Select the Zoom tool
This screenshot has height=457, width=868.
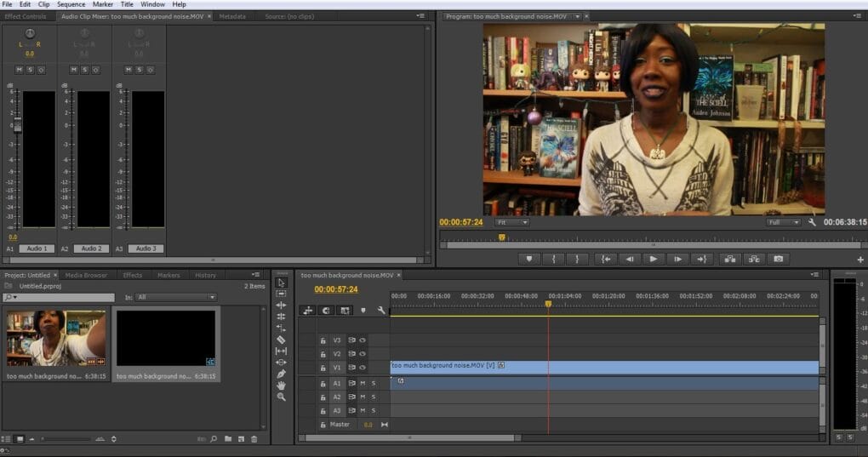[281, 397]
